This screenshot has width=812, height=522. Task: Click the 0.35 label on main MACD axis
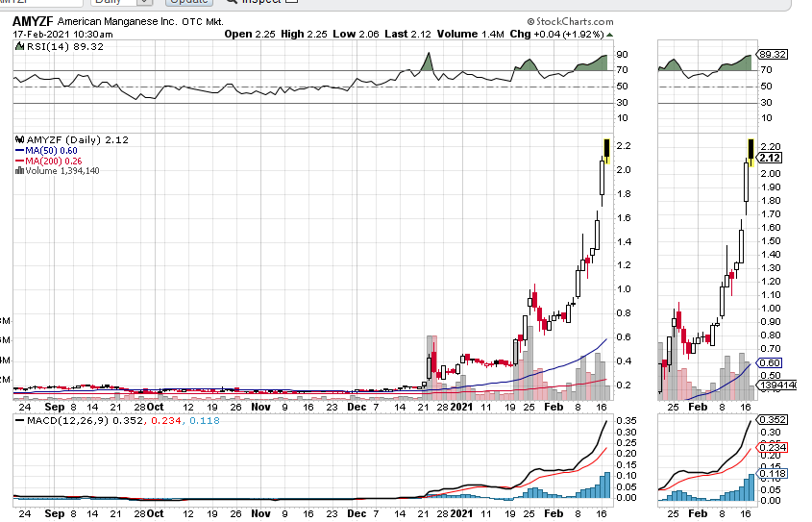click(x=627, y=420)
